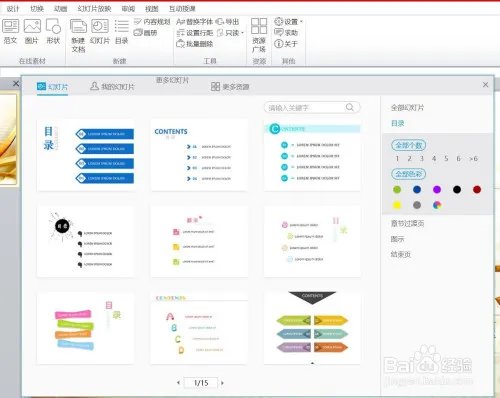Screen dimensions: 500x398
Task: Select the 图示 diagram category
Action: [x=397, y=239]
